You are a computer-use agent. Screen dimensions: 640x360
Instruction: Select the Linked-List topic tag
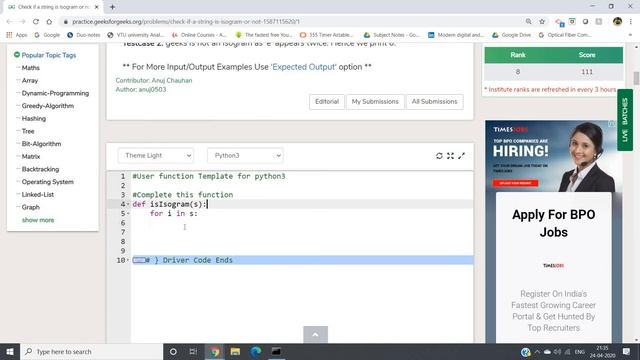(x=38, y=194)
